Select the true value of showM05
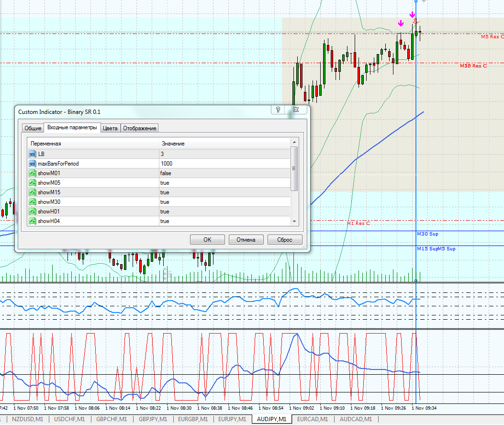The width and height of the screenshot is (504, 425). click(165, 183)
